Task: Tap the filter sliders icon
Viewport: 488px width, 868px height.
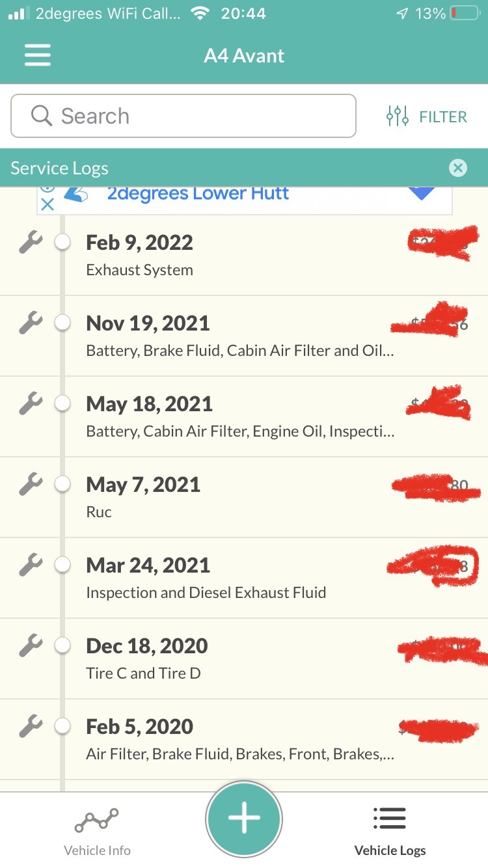Action: [397, 116]
